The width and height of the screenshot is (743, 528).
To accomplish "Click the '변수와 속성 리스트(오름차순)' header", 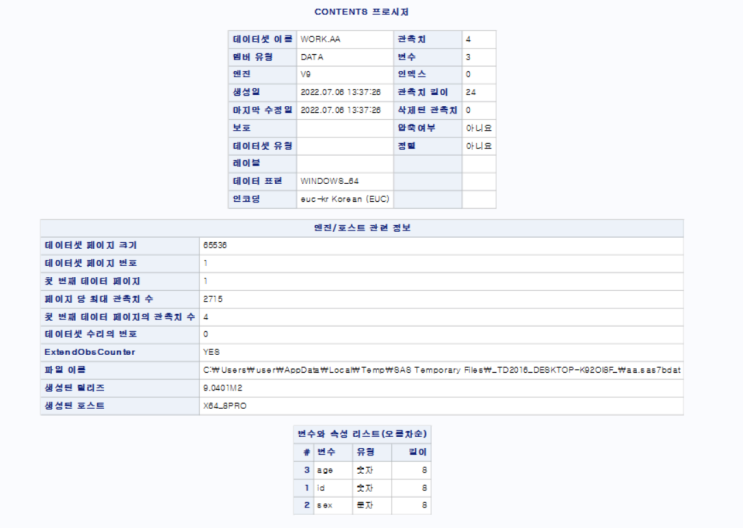I will (362, 434).
